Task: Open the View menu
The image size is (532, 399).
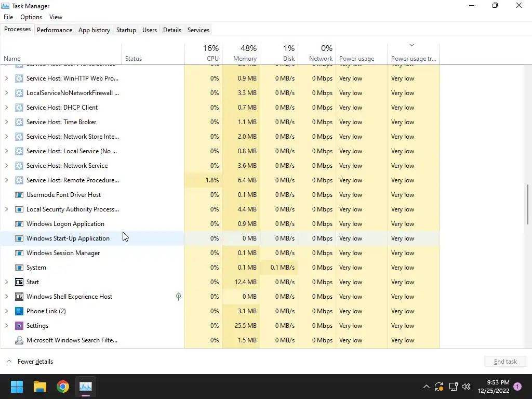Action: click(x=56, y=17)
